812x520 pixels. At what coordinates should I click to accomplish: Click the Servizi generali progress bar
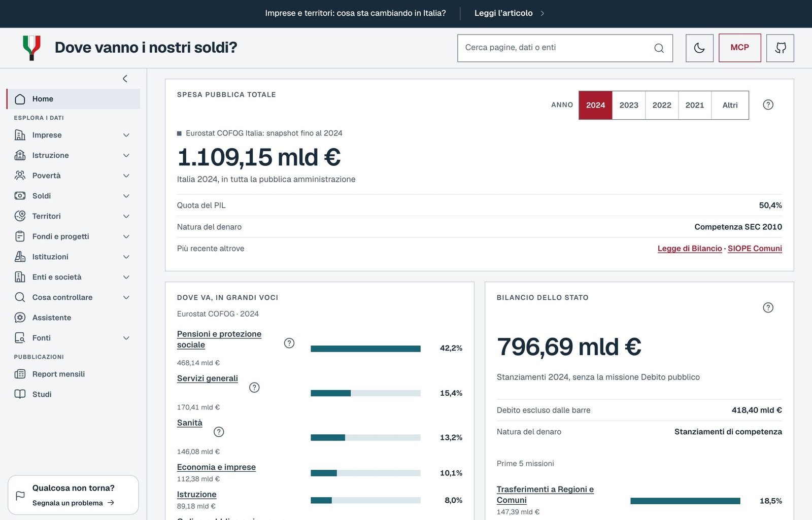pos(365,393)
